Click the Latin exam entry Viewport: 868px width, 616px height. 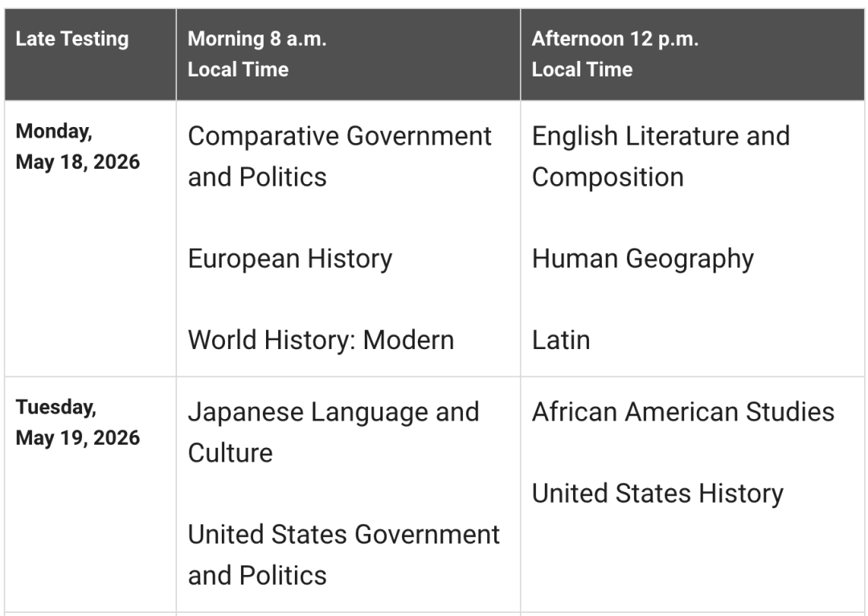[x=561, y=339]
